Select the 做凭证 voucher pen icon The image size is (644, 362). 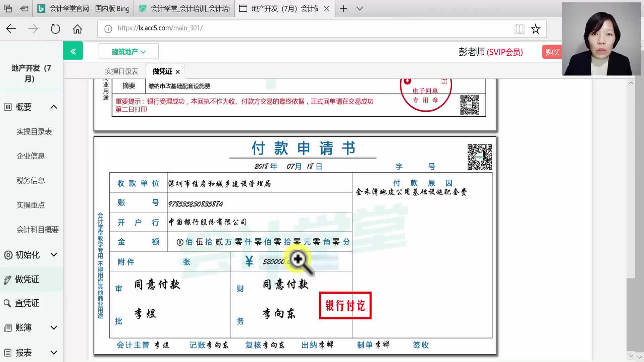(x=8, y=279)
